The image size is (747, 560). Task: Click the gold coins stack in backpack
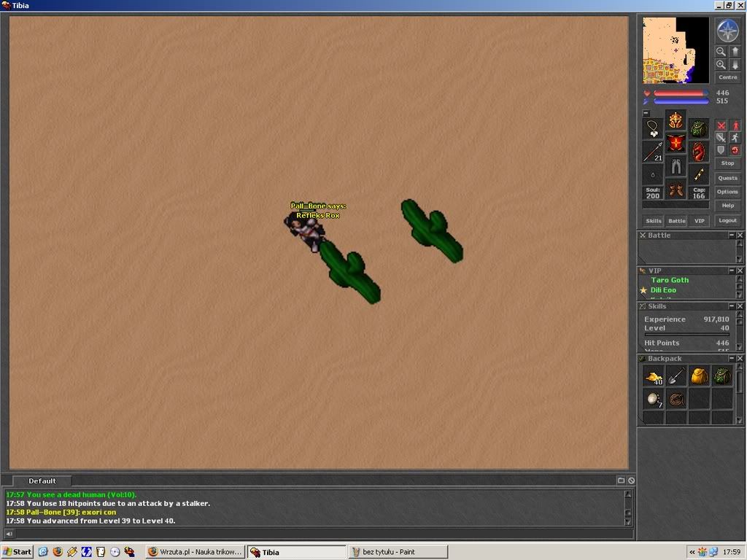pyautogui.click(x=653, y=377)
